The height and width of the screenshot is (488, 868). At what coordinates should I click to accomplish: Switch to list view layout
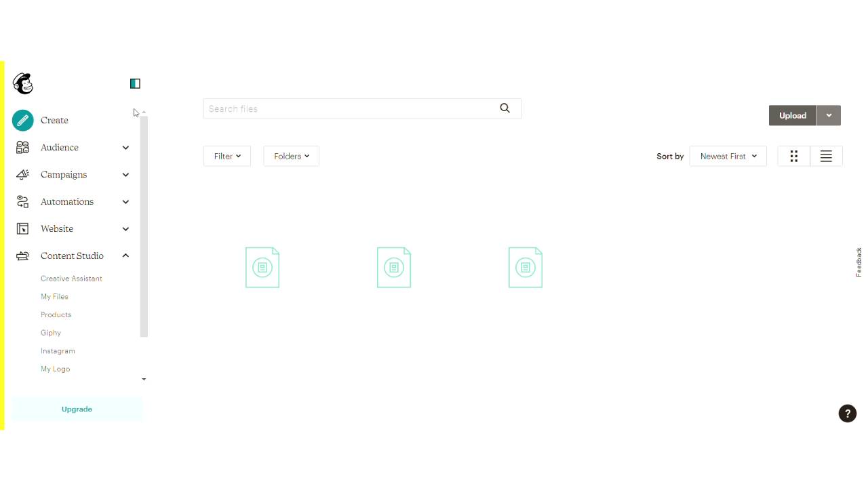tap(826, 156)
